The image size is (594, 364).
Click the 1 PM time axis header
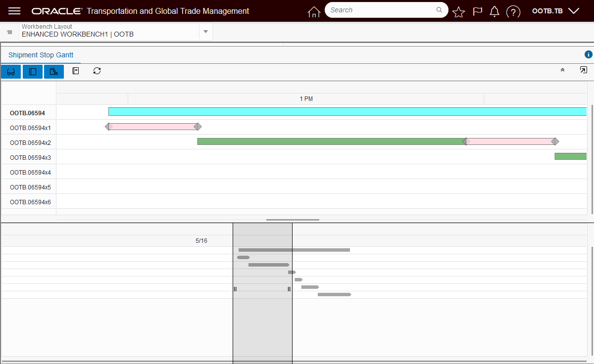click(306, 99)
